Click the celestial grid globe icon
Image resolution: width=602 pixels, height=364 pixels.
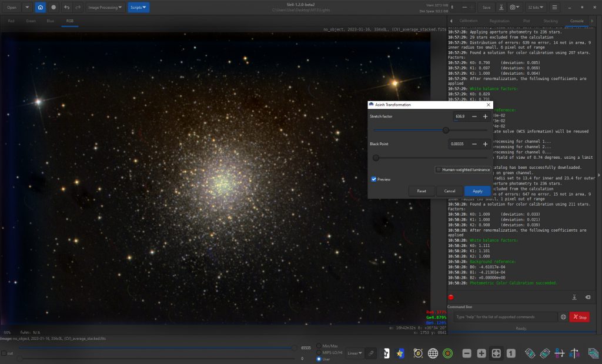coord(433,353)
